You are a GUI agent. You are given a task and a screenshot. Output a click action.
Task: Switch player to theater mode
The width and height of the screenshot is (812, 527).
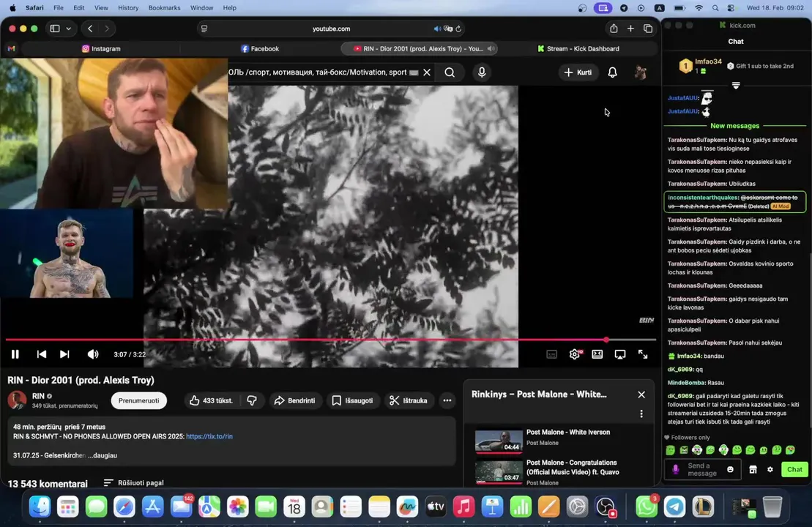[597, 354]
